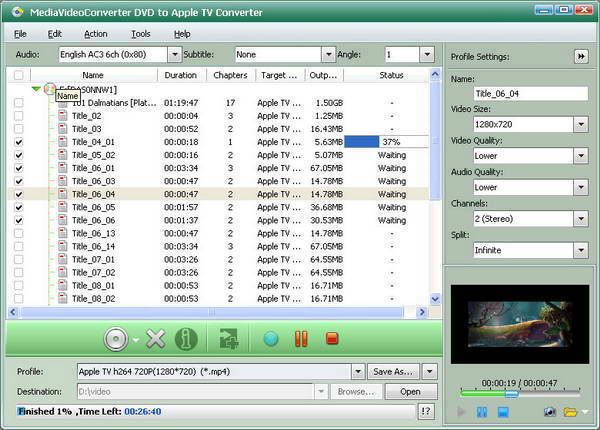Select the Title_06_14 row

(218, 246)
